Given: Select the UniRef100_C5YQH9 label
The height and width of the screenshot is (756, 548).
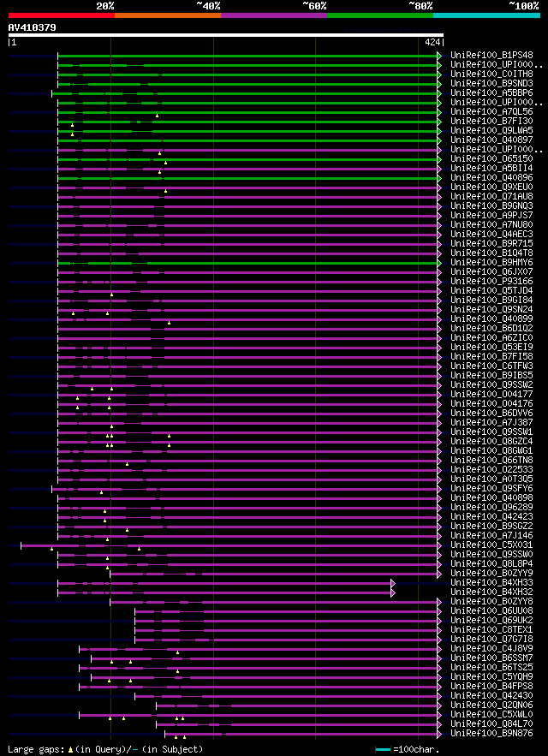Looking at the screenshot, I should tap(491, 678).
